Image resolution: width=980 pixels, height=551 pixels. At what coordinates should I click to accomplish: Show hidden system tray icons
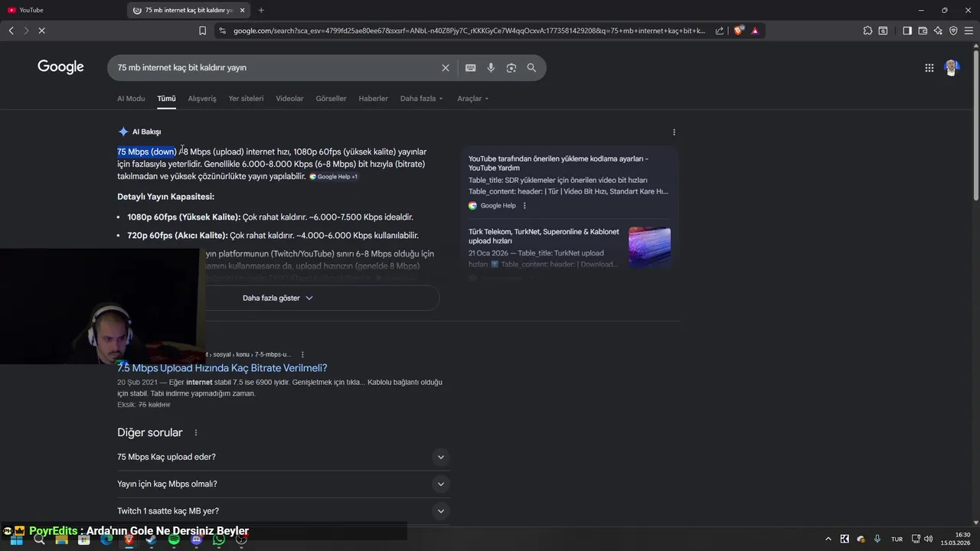tap(828, 539)
